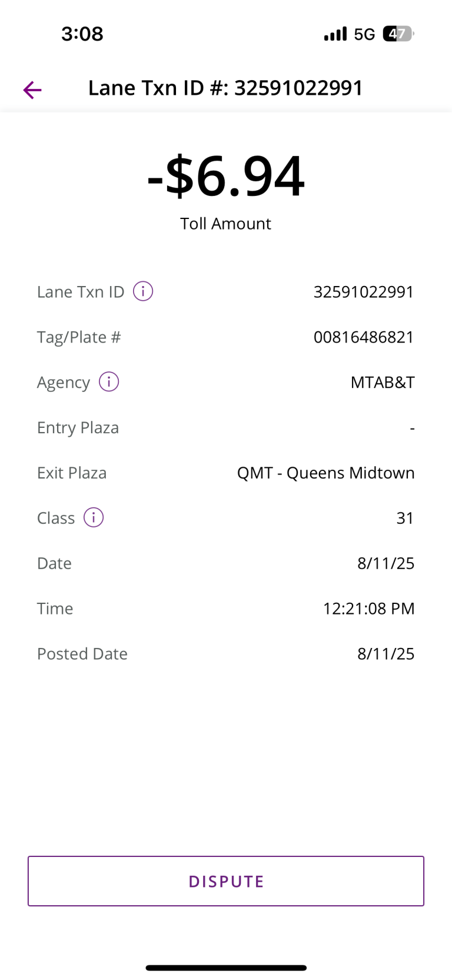Tap the 3:08 clock in status bar
Viewport: 452px width, 980px height.
[82, 34]
